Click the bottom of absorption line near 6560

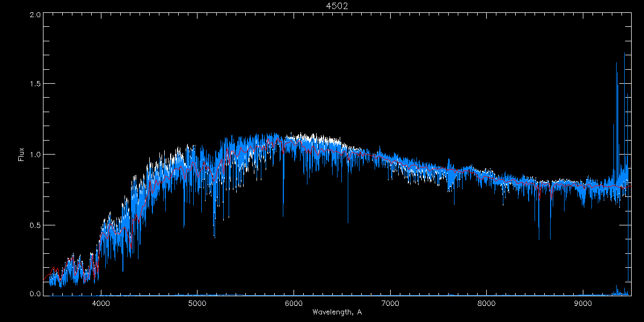pyautogui.click(x=348, y=222)
